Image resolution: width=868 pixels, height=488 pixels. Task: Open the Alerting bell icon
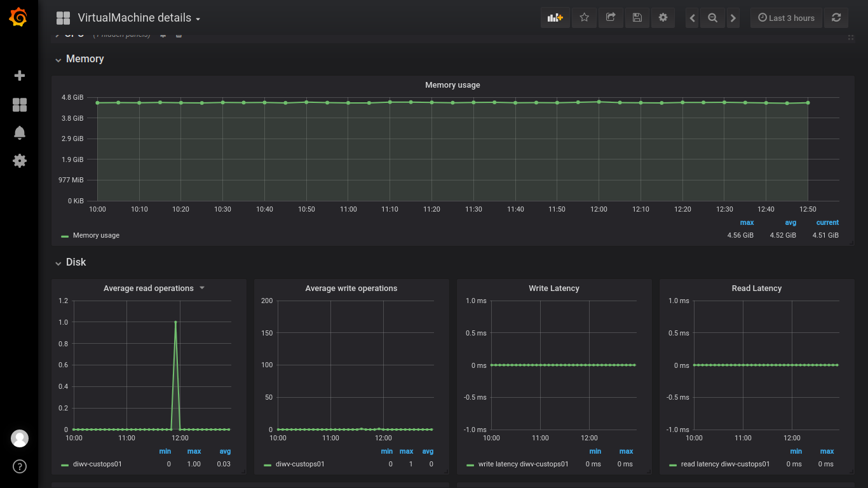(20, 133)
